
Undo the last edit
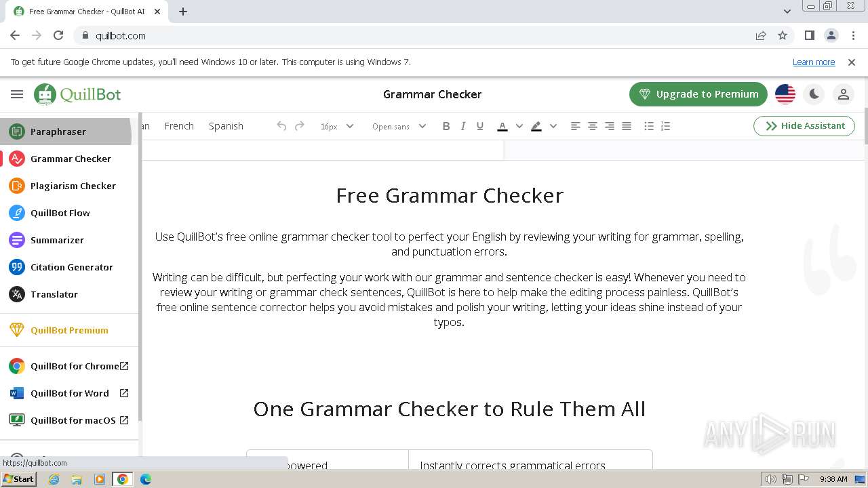[x=281, y=126]
